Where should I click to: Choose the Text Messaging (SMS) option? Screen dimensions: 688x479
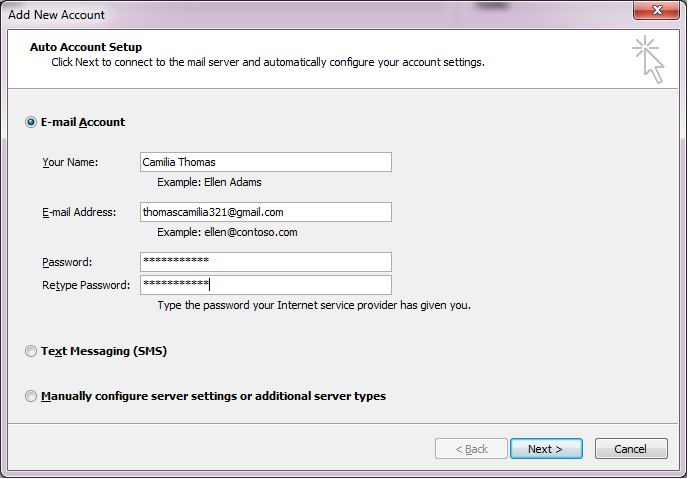point(31,352)
